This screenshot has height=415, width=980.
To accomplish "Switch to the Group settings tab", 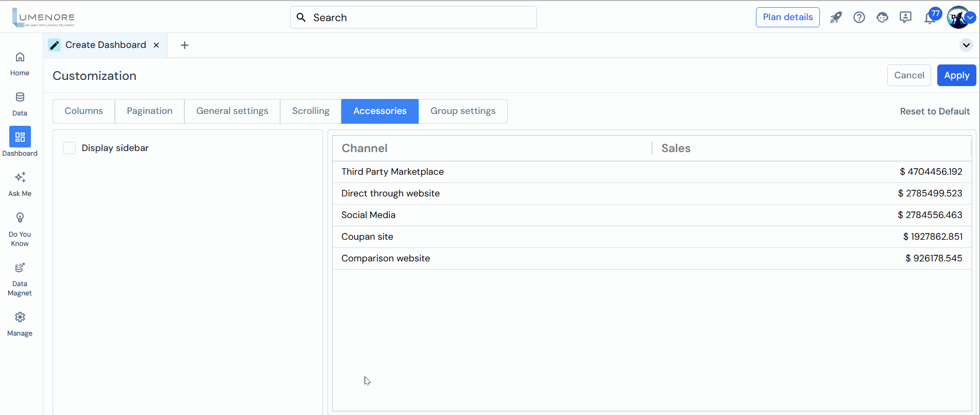I will pyautogui.click(x=462, y=111).
